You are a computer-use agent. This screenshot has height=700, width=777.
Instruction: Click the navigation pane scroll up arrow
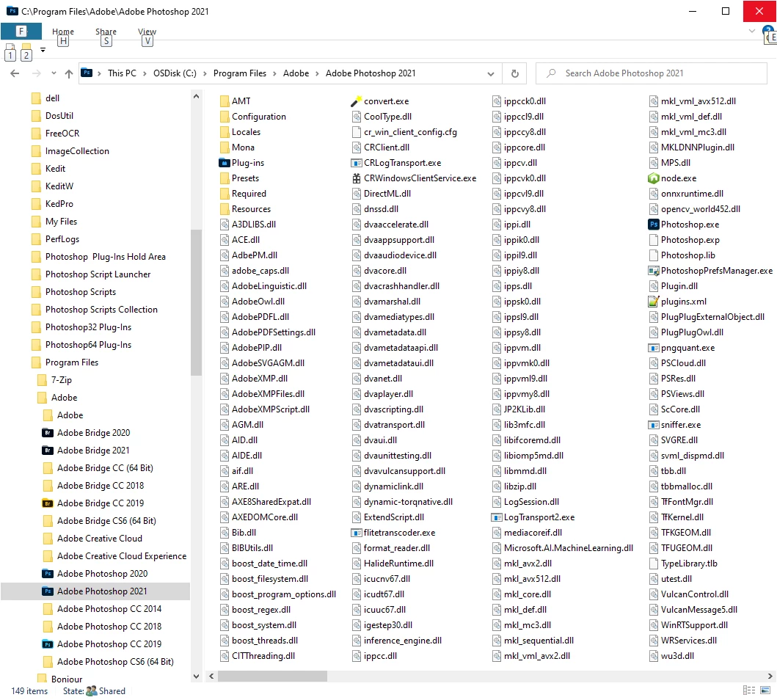pos(196,97)
